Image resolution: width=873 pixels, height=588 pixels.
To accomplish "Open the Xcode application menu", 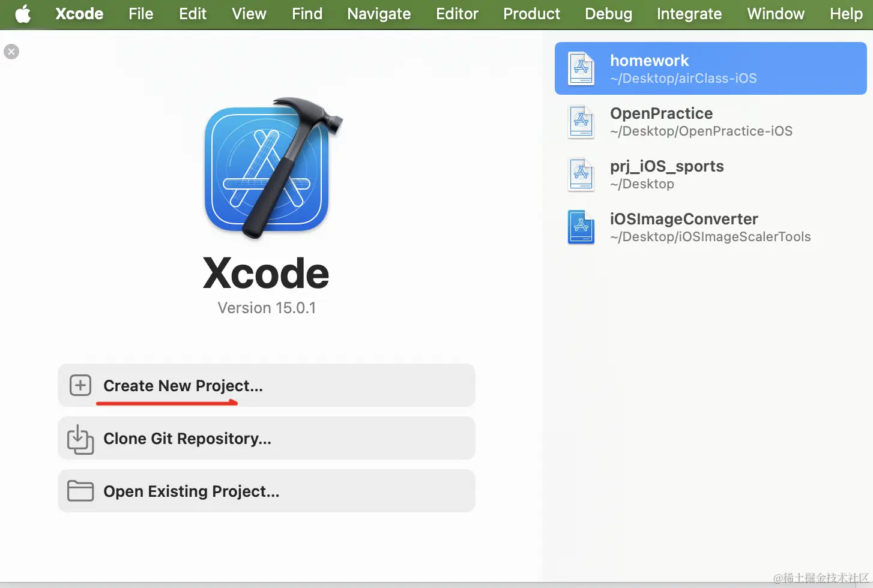I will (x=79, y=14).
